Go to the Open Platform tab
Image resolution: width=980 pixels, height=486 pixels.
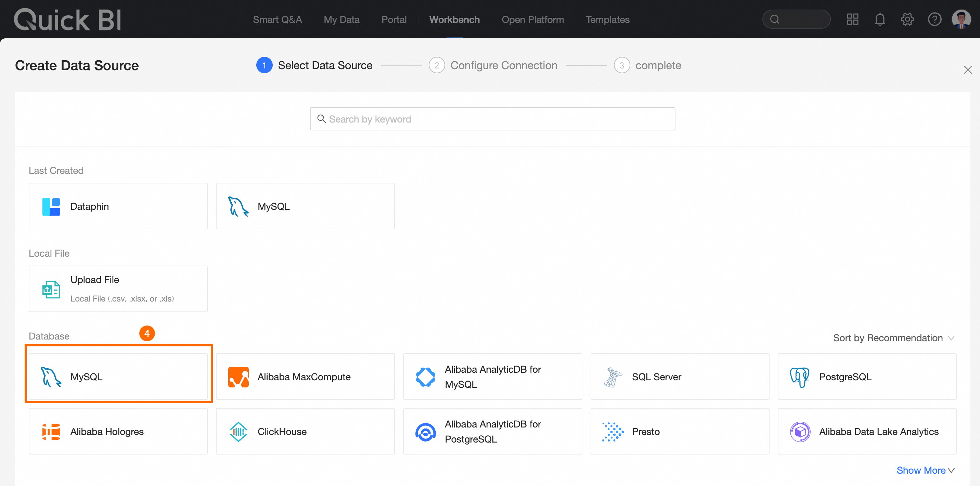pyautogui.click(x=532, y=20)
